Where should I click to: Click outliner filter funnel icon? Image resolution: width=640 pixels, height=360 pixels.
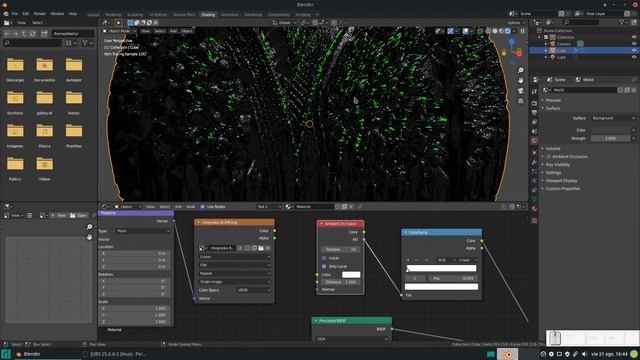point(621,22)
